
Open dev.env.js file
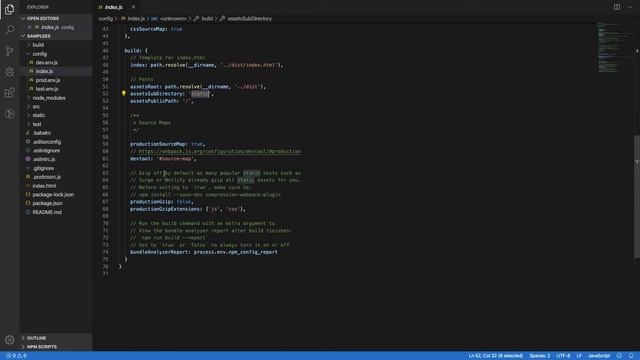47,62
